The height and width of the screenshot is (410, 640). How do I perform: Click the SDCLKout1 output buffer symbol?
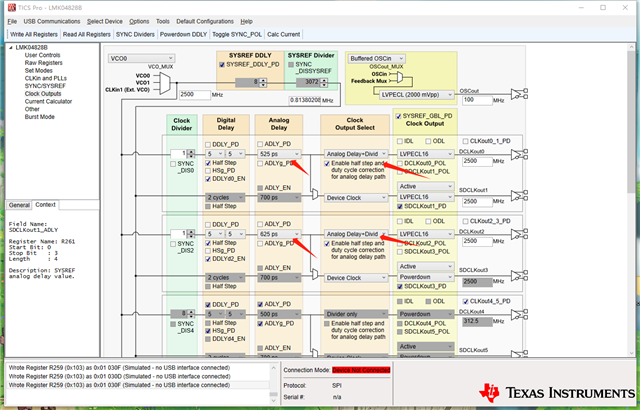click(519, 195)
